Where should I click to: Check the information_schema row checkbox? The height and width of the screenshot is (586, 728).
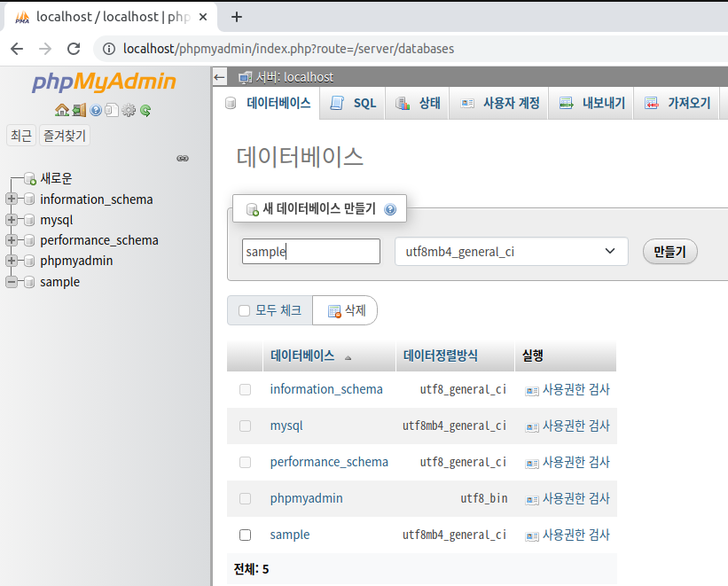click(x=245, y=389)
